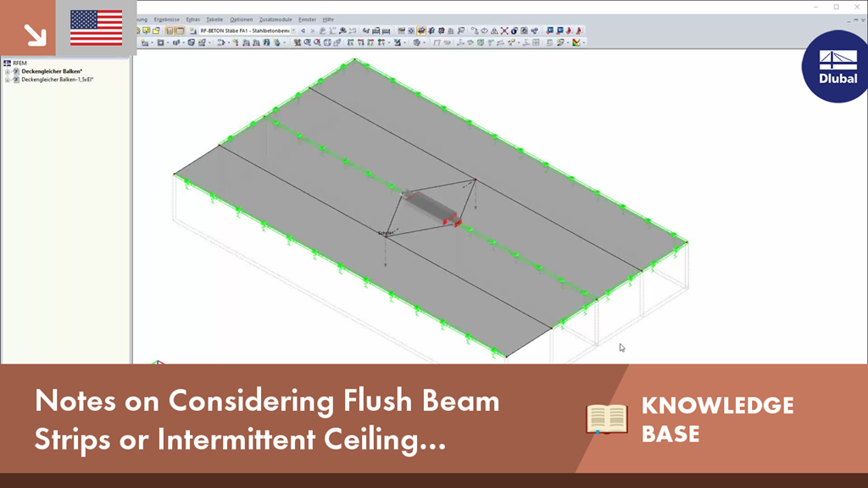
Task: Click the first blue screen export icon
Action: tap(549, 31)
